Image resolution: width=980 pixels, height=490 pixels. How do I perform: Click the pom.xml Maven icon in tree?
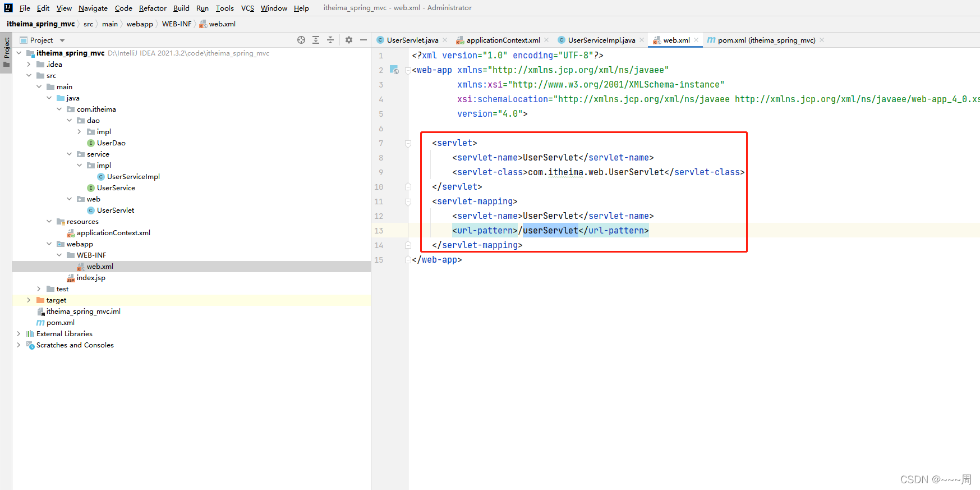tap(40, 323)
